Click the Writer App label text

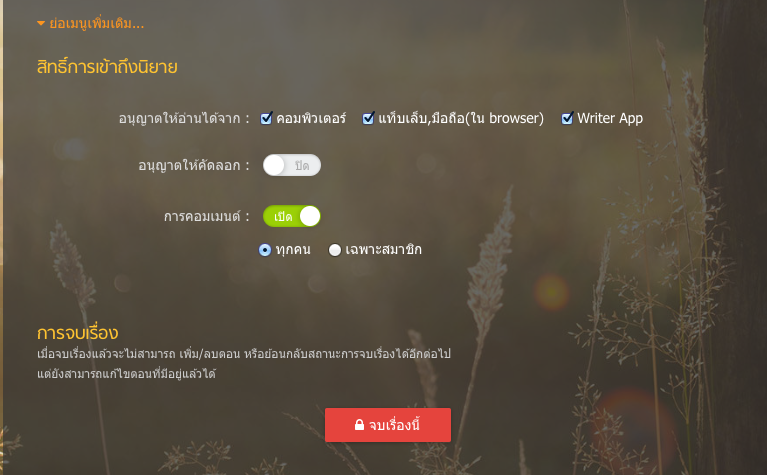pyautogui.click(x=610, y=118)
